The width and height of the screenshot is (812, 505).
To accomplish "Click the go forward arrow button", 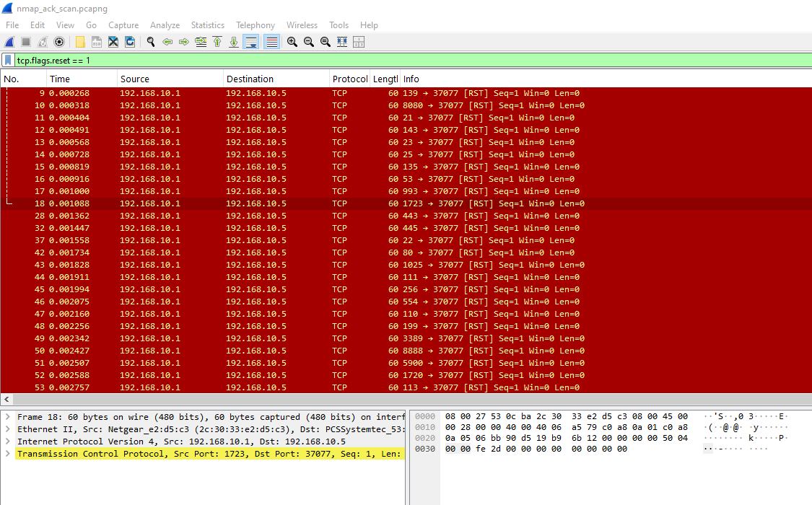I will coord(185,41).
